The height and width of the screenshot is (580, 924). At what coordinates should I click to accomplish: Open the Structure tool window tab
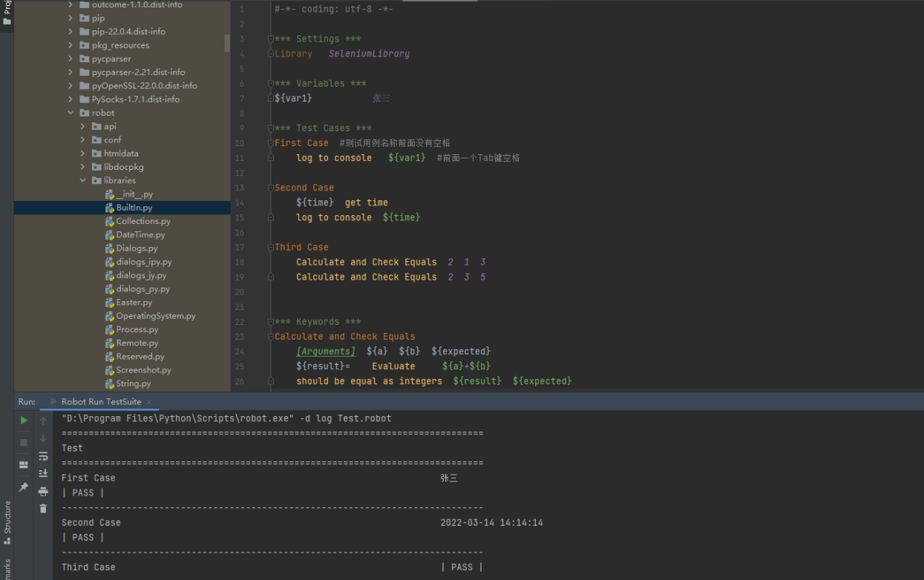click(7, 521)
